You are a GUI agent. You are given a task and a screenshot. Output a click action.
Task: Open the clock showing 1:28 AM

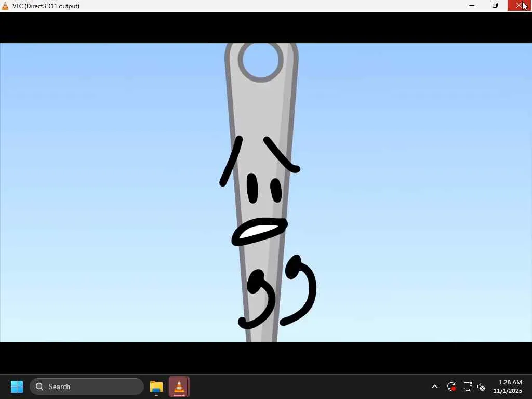508,387
